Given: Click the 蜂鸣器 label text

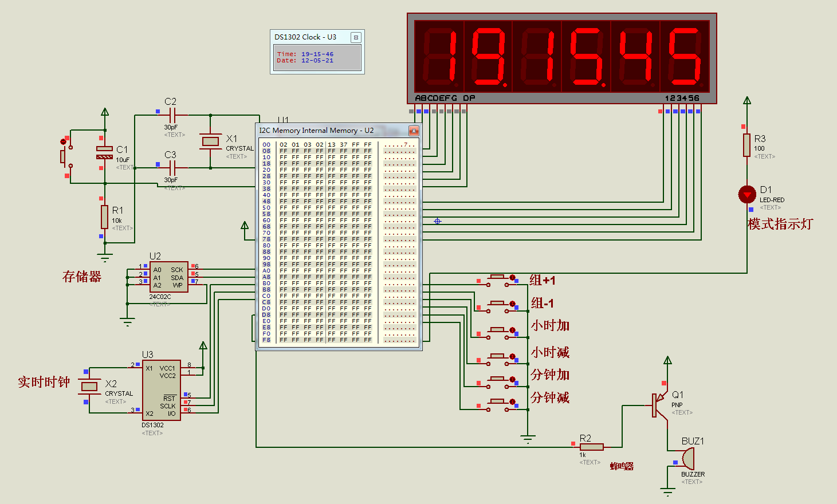Looking at the screenshot, I should click(622, 466).
